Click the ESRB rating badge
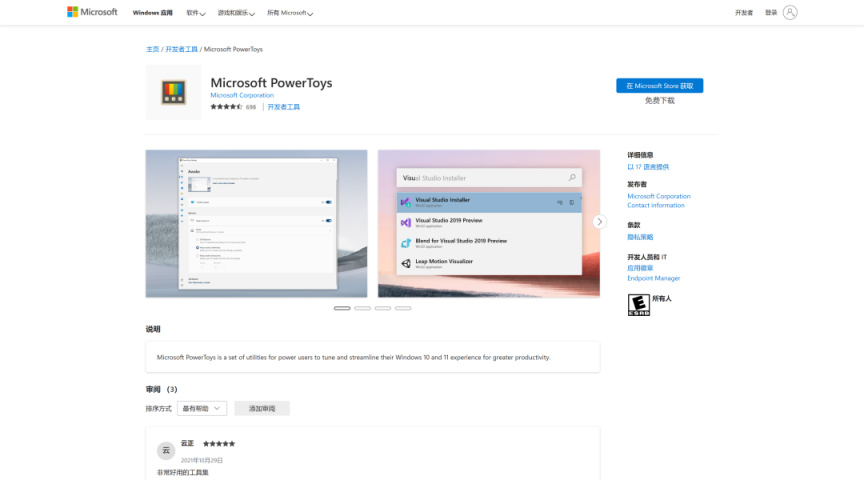 click(x=639, y=305)
